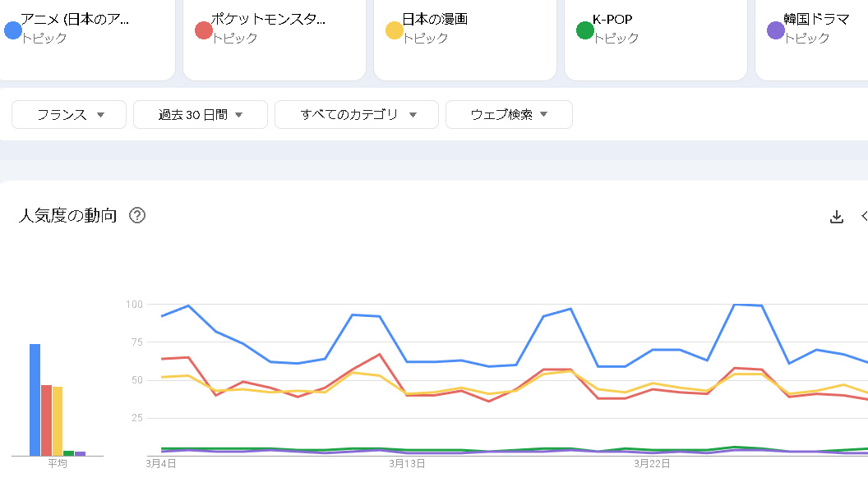Viewport: 868px width, 482px height.
Task: Click the yellow dot beside 日本の漫画
Action: [395, 30]
